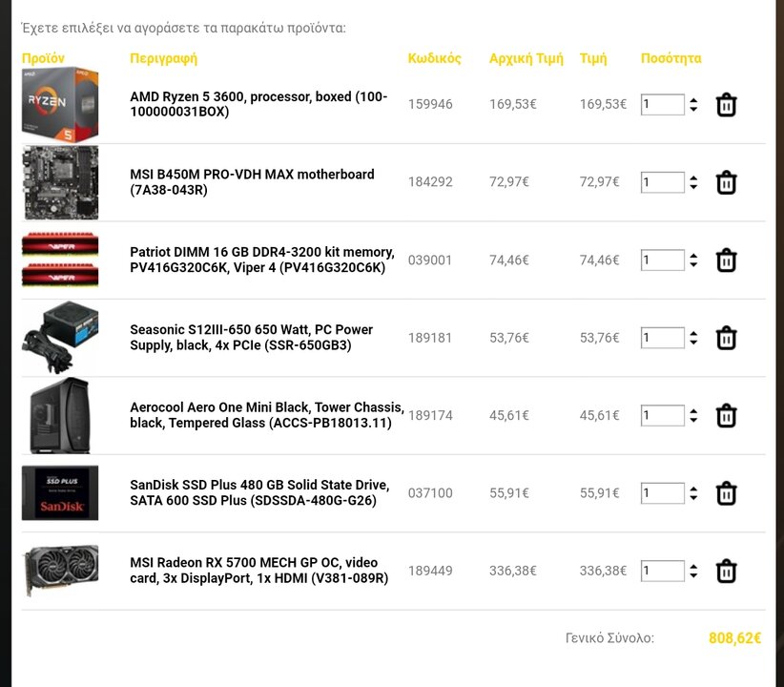Focus quantity field for Patriot DIMM memory
Screen dimensions: 784x687
pos(663,260)
